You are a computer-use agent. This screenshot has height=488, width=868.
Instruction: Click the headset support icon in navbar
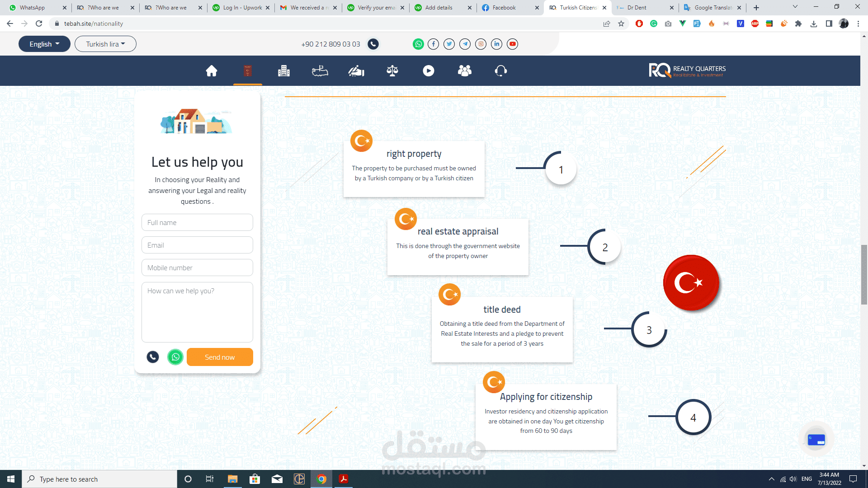501,71
